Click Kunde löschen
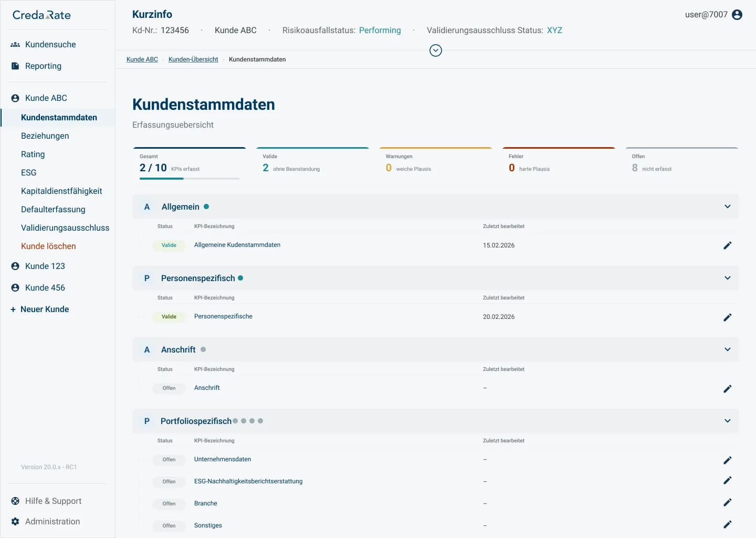 click(48, 246)
